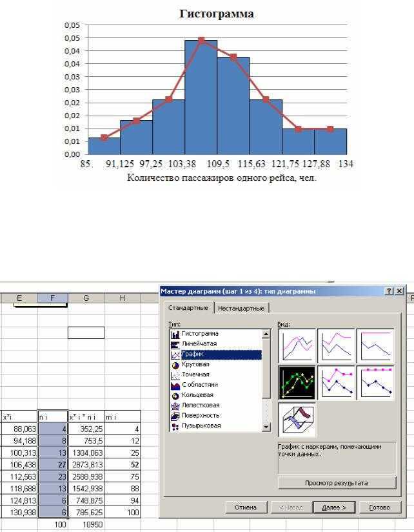The width and height of the screenshot is (414, 532).
Task: Click the chart type list up arrow
Action: click(266, 334)
